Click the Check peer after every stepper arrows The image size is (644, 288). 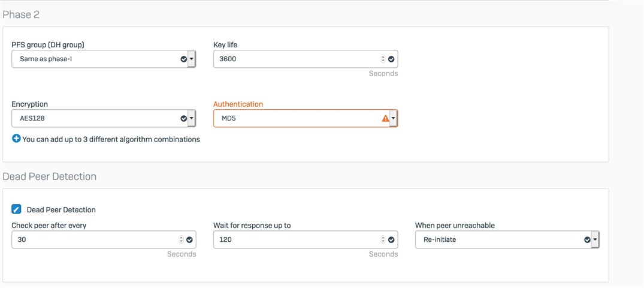point(182,239)
